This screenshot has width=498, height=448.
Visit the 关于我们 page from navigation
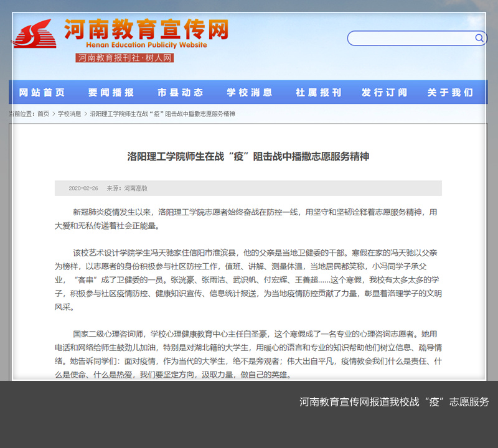450,93
